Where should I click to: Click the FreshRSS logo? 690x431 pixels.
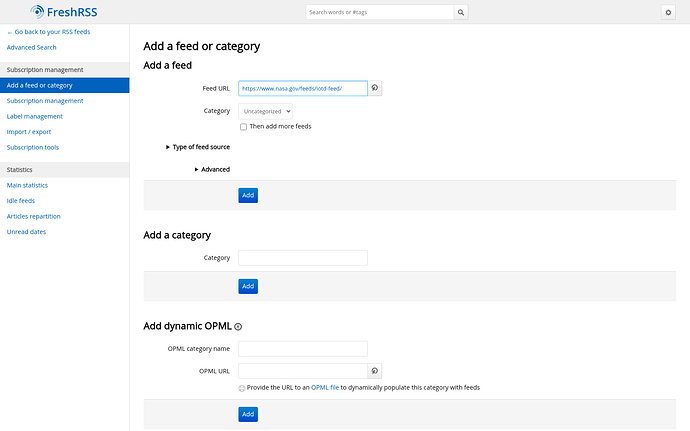click(x=64, y=12)
